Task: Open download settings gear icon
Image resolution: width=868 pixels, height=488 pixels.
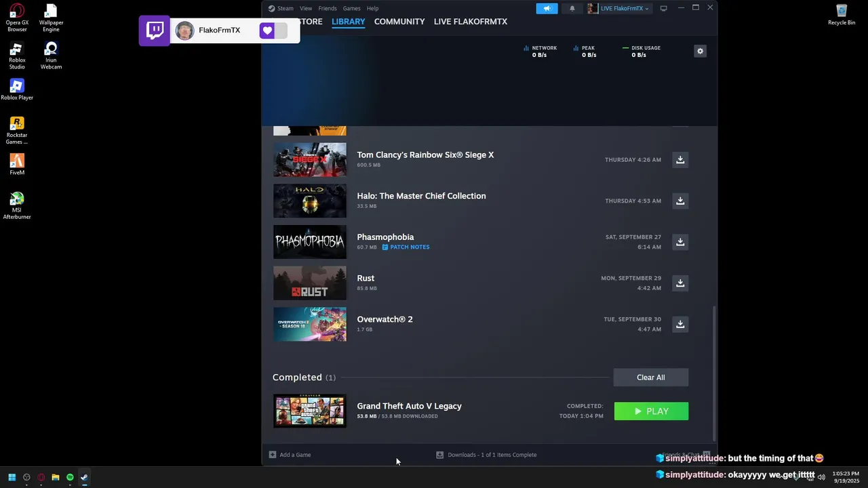Action: pyautogui.click(x=700, y=51)
